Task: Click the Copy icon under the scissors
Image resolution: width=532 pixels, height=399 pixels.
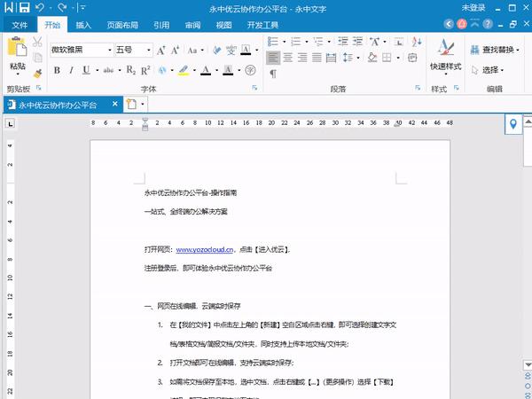Action: [x=37, y=58]
